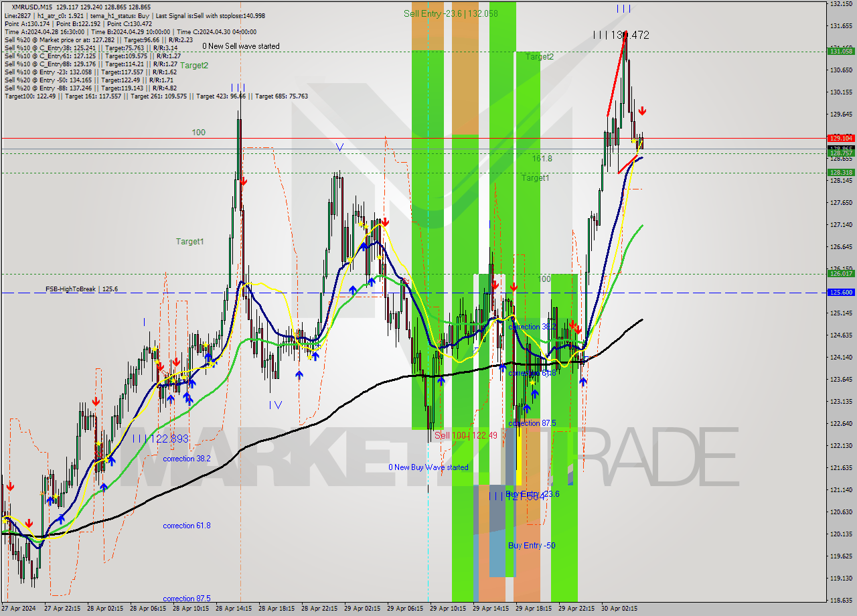
Task: Click the '28 Apr 06:15' time label
Action: tap(148, 609)
